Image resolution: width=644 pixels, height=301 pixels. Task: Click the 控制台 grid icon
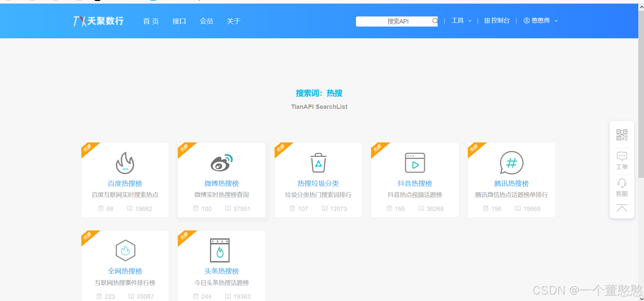point(487,21)
